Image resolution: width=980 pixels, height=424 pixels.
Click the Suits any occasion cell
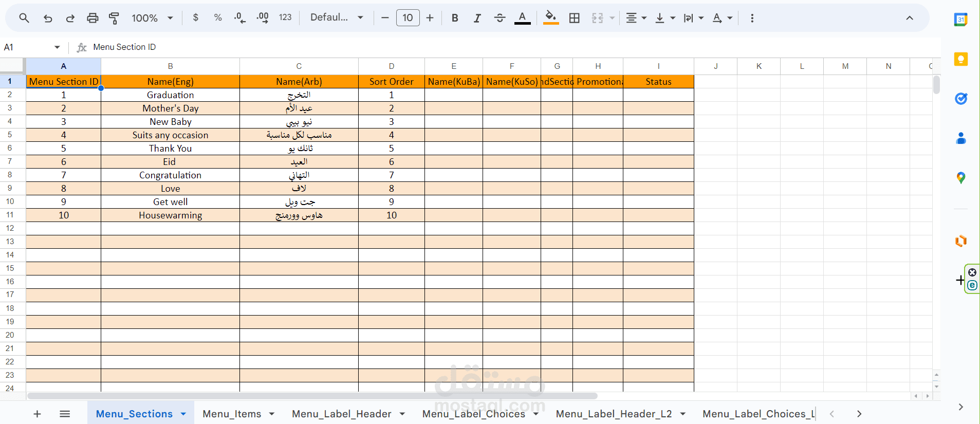click(170, 135)
